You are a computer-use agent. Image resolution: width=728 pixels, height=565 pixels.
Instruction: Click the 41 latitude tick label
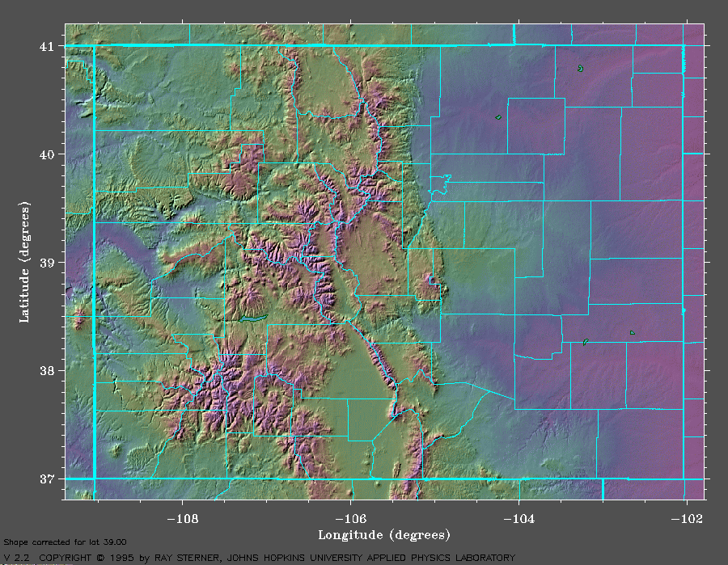tap(48, 46)
